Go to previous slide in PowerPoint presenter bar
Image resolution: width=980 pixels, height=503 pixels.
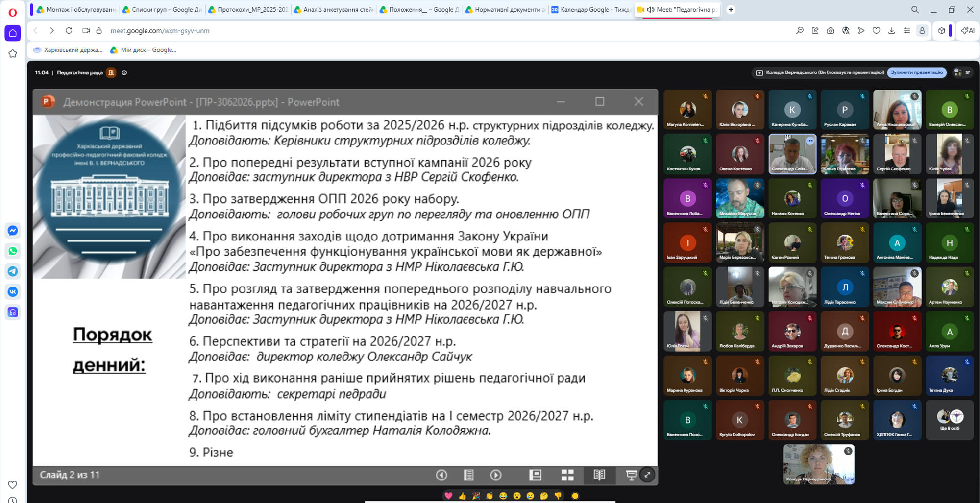tap(441, 475)
